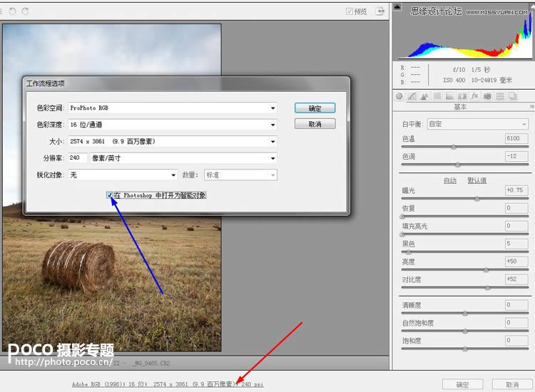Open the Tone Curve panel tab

coord(412,96)
